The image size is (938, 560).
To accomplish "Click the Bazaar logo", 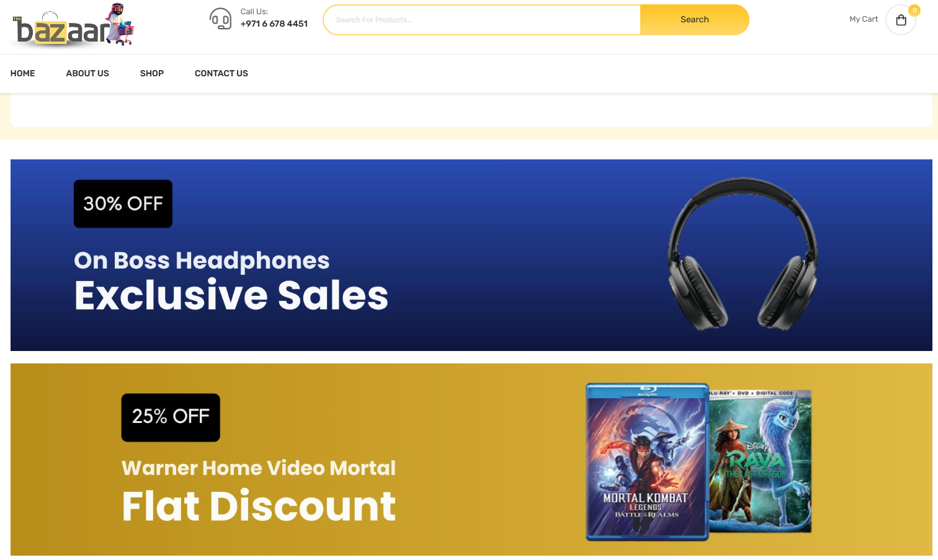I will (73, 25).
